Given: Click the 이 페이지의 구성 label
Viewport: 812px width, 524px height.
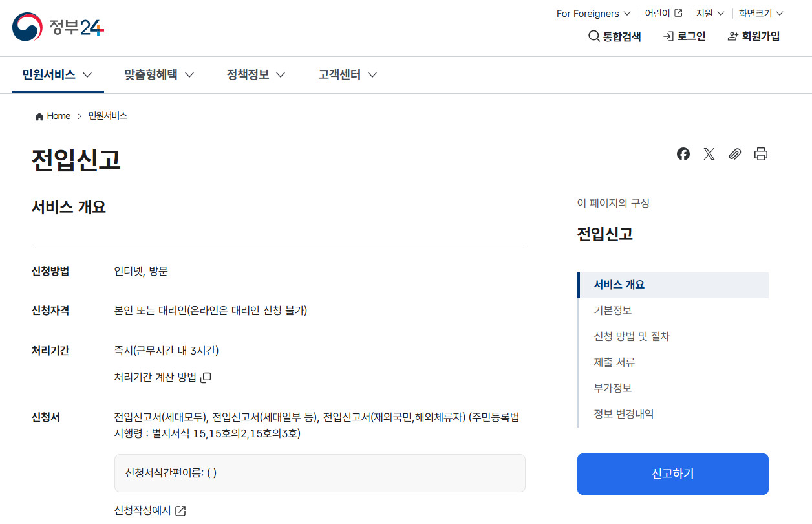Looking at the screenshot, I should 614,203.
